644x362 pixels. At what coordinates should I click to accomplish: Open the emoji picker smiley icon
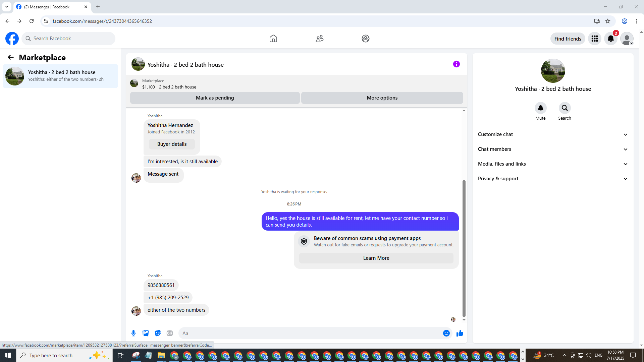[x=446, y=333]
